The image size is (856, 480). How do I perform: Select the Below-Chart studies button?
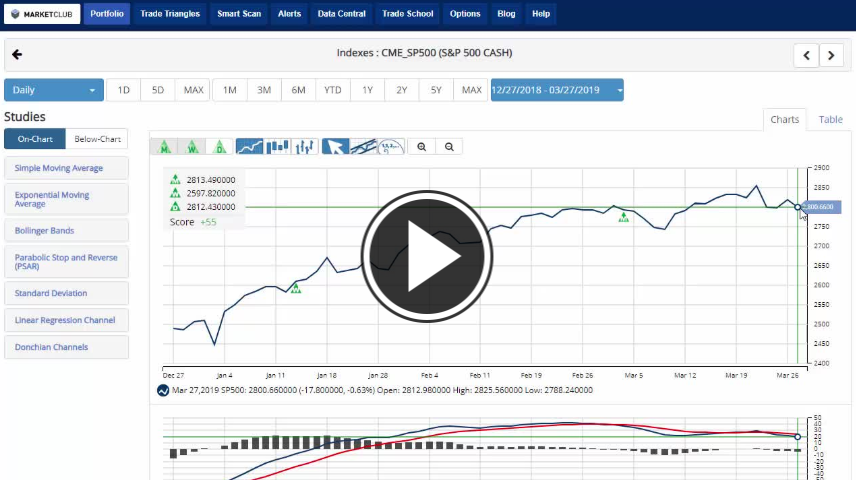click(97, 139)
